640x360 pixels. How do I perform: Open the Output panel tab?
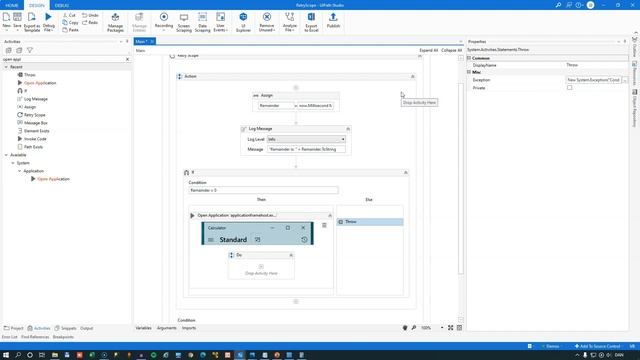tap(86, 328)
